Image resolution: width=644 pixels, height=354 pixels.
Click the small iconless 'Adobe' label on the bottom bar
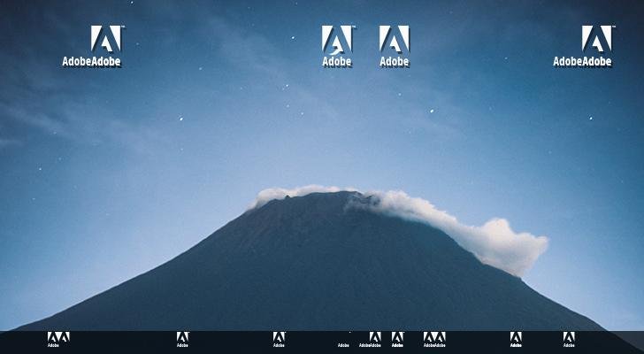point(343,345)
